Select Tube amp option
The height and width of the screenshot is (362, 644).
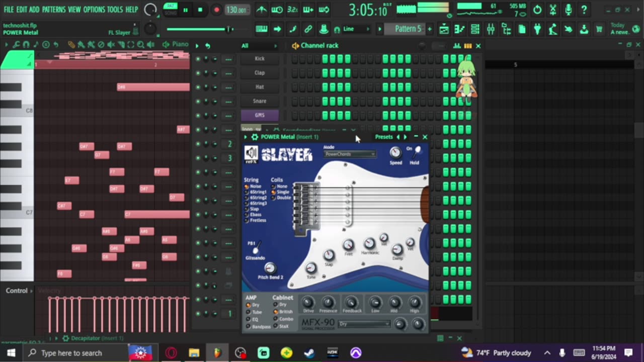click(254, 312)
